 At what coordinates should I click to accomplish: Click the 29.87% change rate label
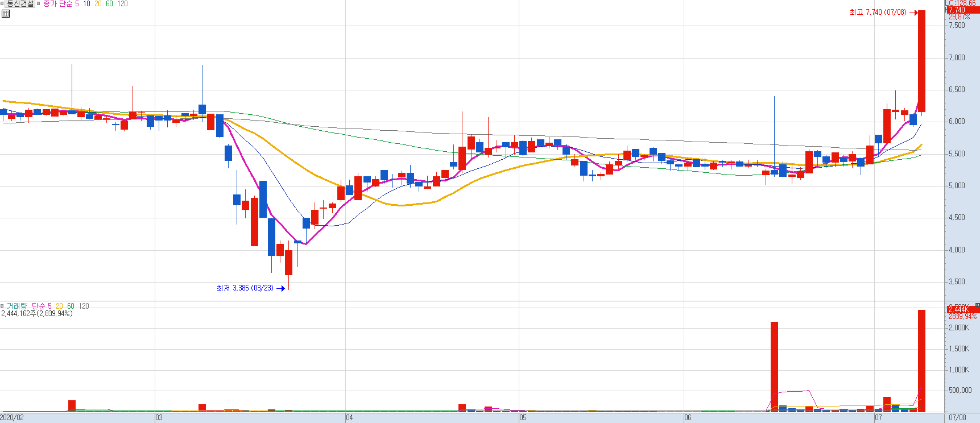[959, 17]
